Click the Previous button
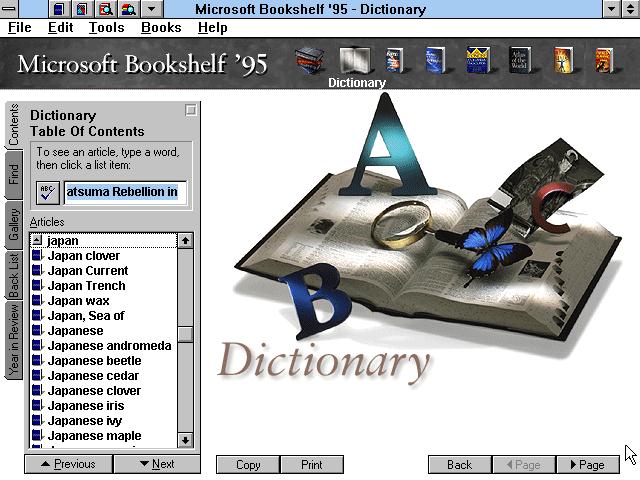The image size is (640, 480). 69,464
